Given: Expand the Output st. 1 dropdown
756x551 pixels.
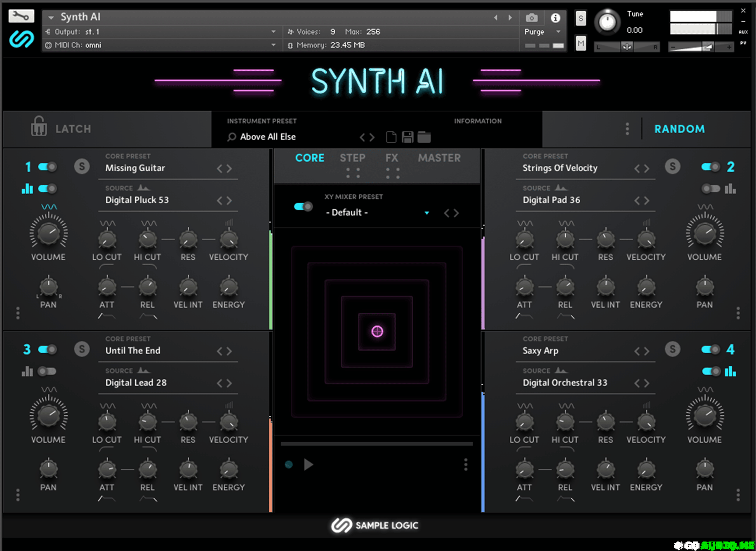Looking at the screenshot, I should (273, 32).
